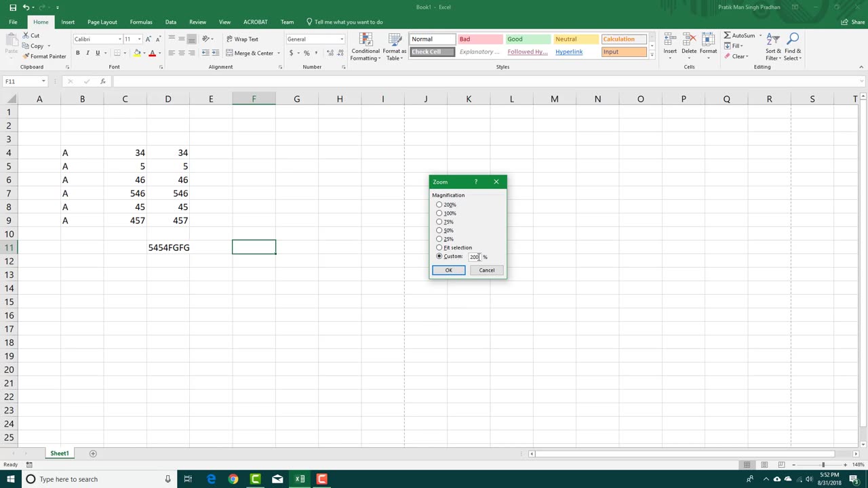Select the Sheet1 tab
Viewport: 868px width, 488px height.
coord(59,453)
